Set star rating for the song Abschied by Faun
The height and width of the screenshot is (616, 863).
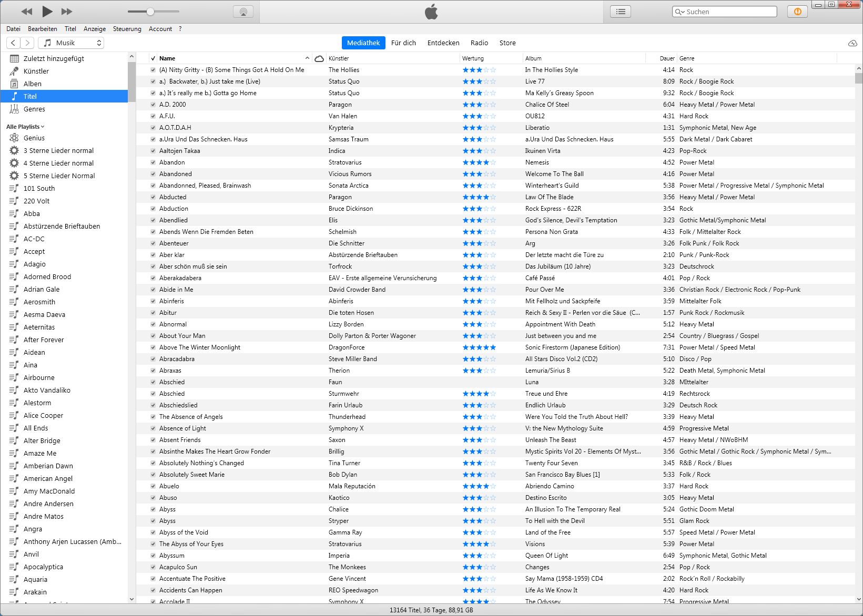(479, 382)
